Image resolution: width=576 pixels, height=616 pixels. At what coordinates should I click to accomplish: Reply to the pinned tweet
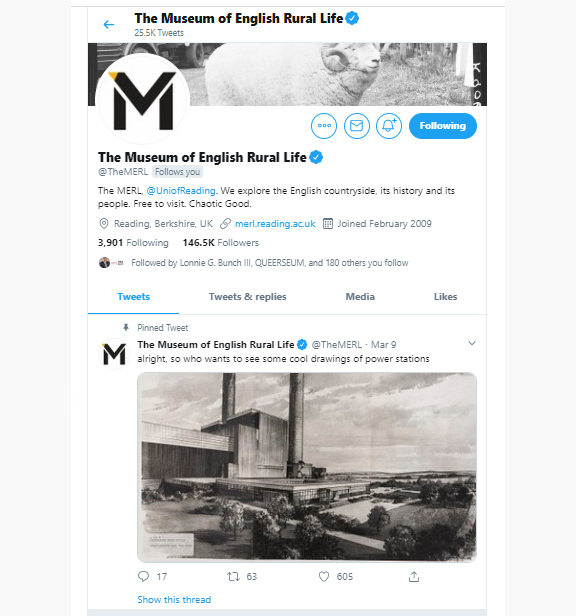(x=143, y=576)
